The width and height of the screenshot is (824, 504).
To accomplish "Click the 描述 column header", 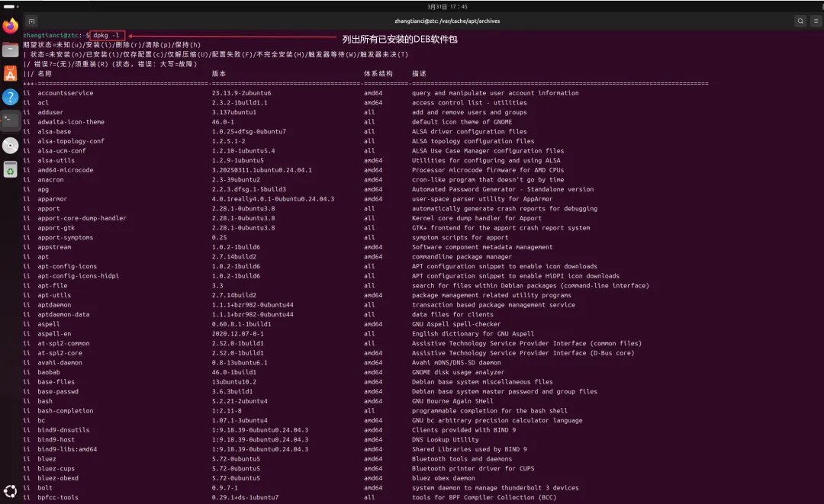I will coord(419,73).
